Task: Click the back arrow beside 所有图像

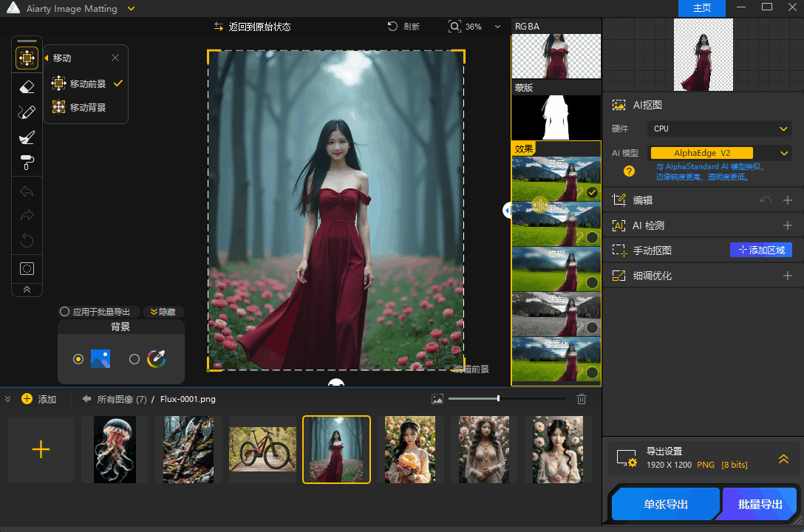Action: [x=86, y=399]
